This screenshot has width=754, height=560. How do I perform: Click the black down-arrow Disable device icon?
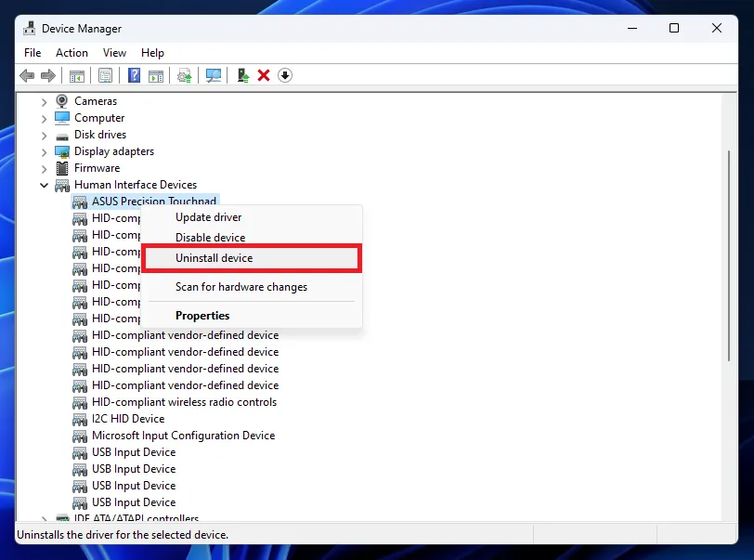285,75
